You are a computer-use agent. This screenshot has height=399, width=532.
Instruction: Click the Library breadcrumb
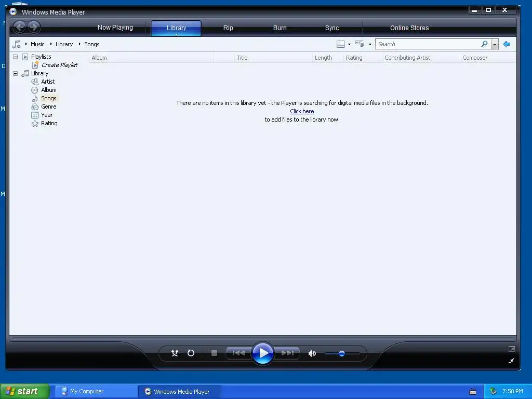coord(64,44)
